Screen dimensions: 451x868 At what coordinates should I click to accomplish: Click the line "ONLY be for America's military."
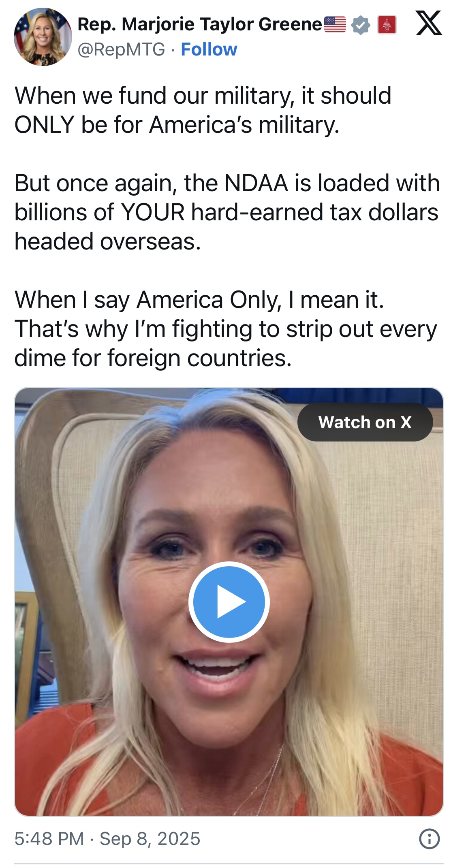[177, 125]
